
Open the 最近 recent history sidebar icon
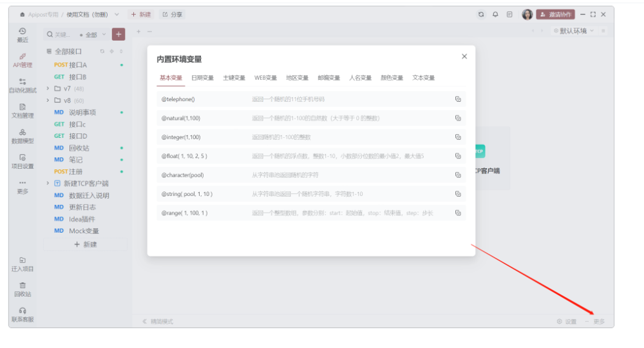tap(23, 35)
